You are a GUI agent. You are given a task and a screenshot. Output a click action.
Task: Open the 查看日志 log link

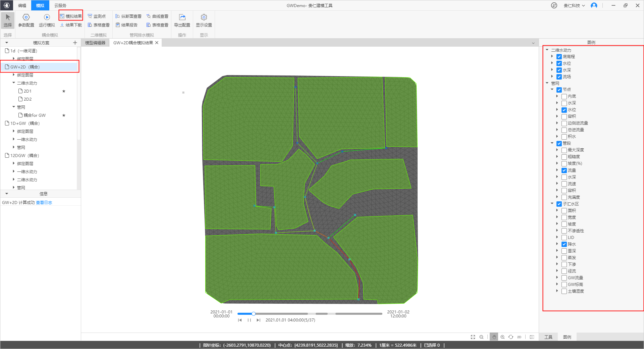click(x=44, y=203)
